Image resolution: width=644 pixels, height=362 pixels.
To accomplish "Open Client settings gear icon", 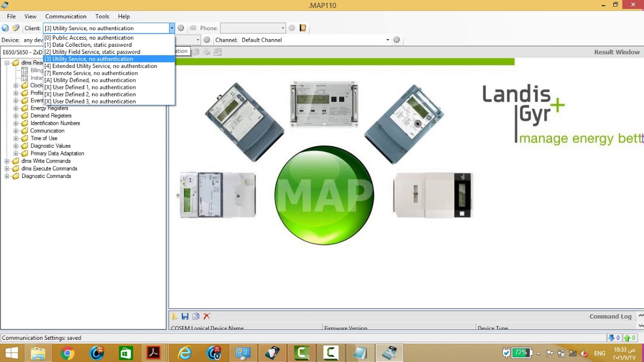I will pyautogui.click(x=181, y=28).
